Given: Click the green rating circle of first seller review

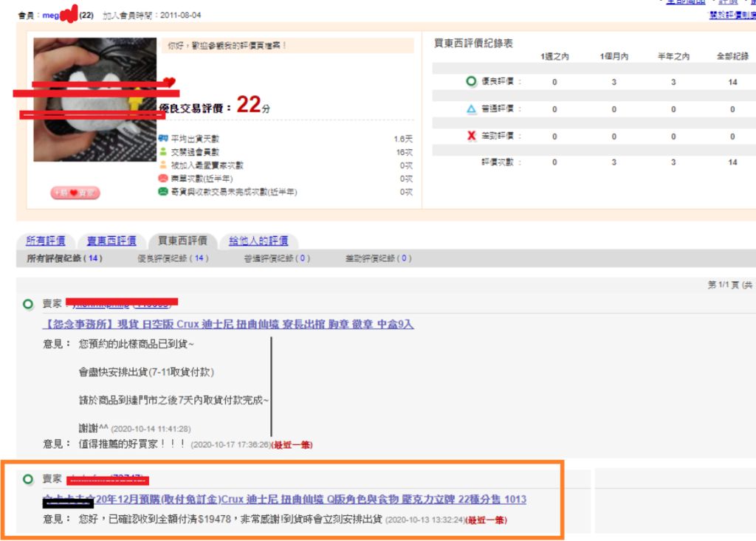Looking at the screenshot, I should pyautogui.click(x=28, y=304).
